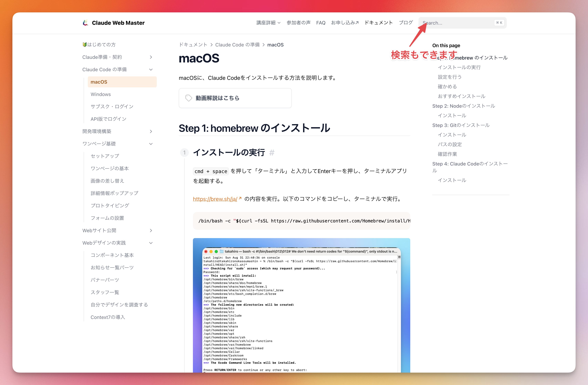This screenshot has width=588, height=385.
Task: Focus the Search input field
Action: 457,23
